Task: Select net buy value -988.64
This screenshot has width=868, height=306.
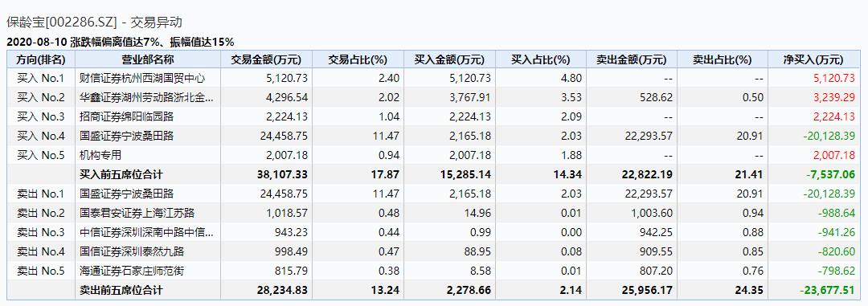Action: coord(837,213)
